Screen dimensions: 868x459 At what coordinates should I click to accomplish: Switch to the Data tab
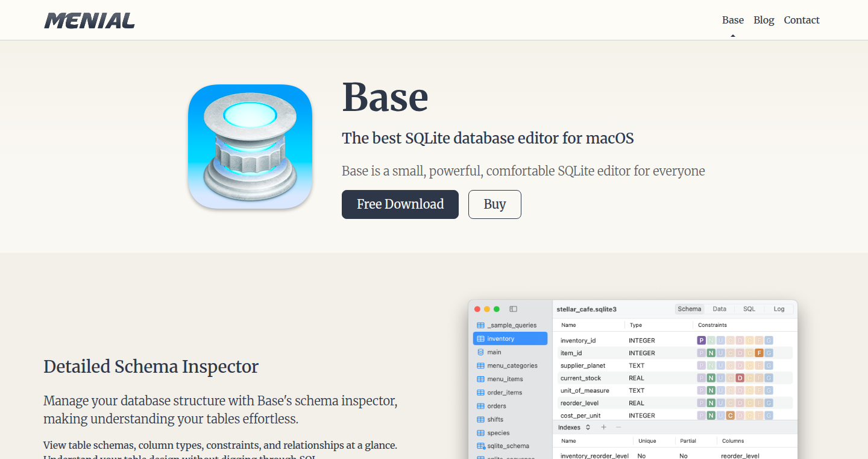pyautogui.click(x=719, y=309)
